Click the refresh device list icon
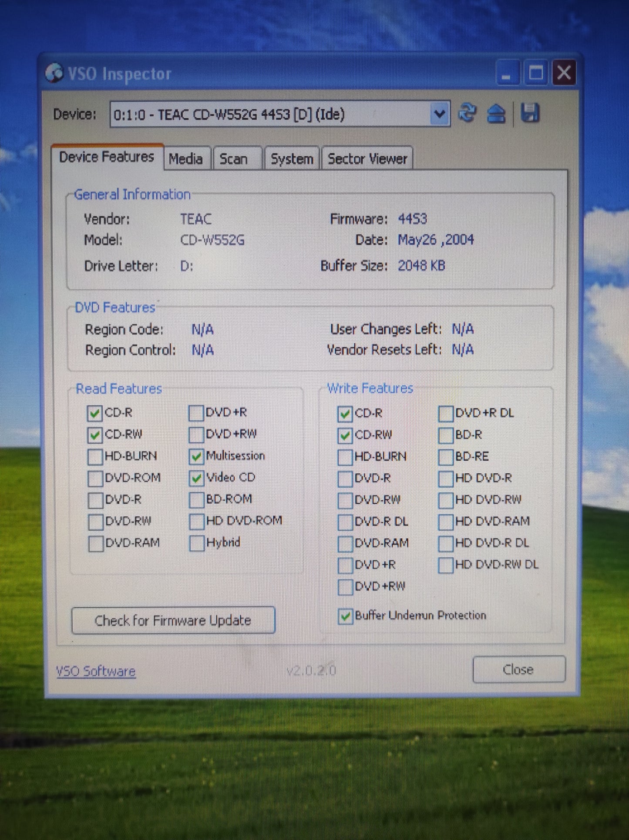 pos(467,114)
